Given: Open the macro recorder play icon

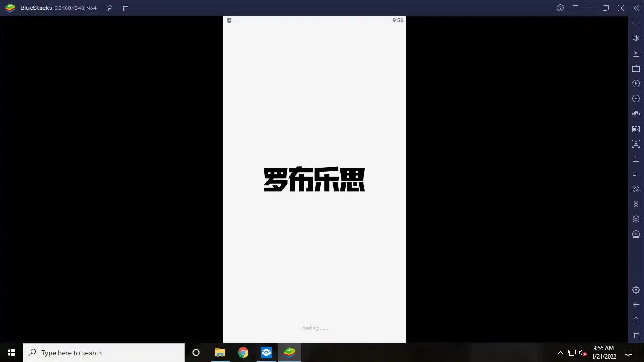Looking at the screenshot, I should (636, 83).
